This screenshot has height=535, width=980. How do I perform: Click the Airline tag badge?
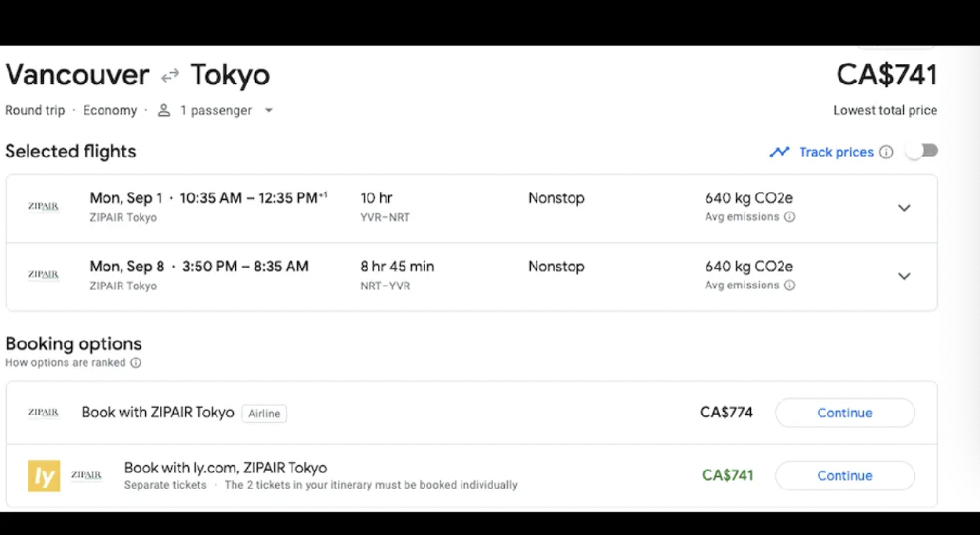264,414
